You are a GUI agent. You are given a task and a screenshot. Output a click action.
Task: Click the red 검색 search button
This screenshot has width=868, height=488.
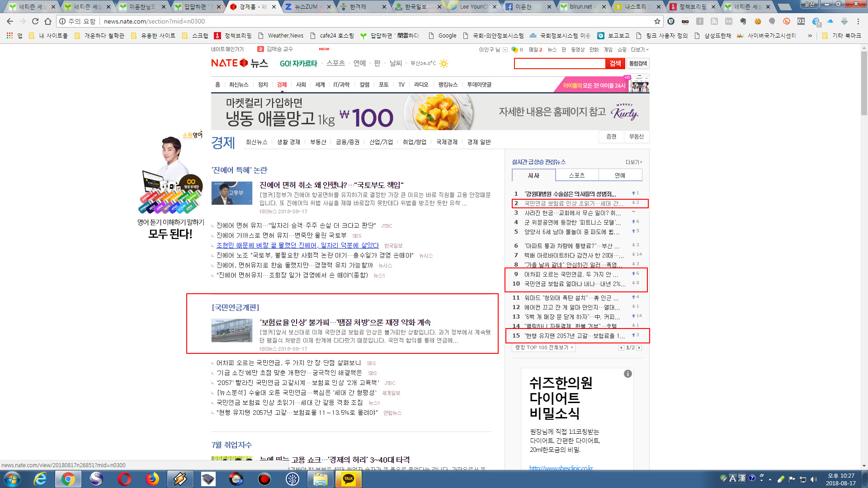click(x=615, y=63)
